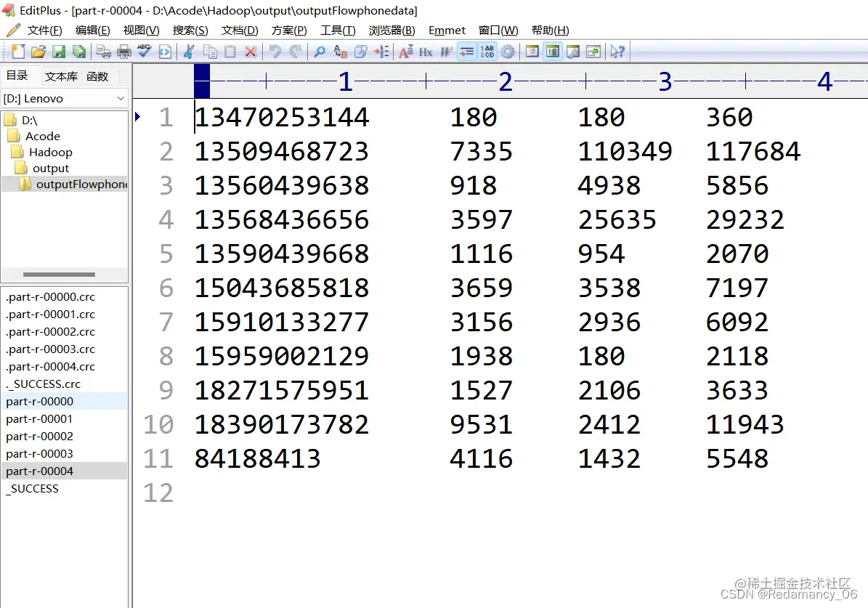Click the Save icon in toolbar
The image size is (868, 608).
point(59,52)
